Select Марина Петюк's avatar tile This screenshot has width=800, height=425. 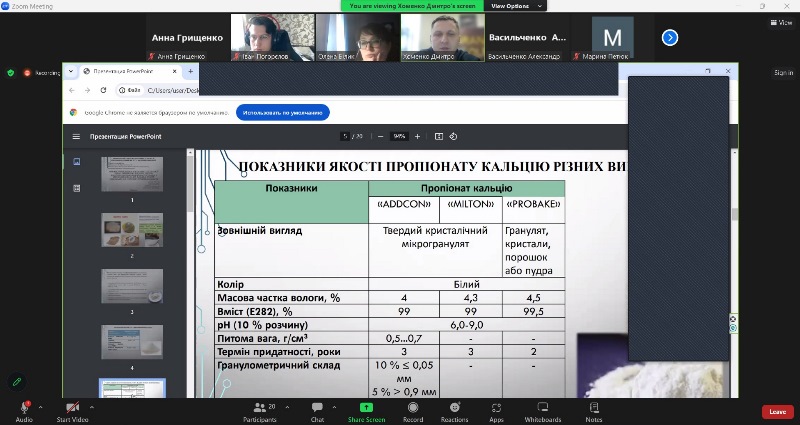(x=612, y=38)
